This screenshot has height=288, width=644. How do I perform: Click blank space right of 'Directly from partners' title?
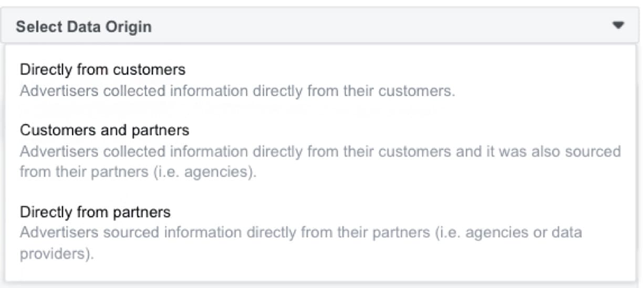tap(368, 212)
